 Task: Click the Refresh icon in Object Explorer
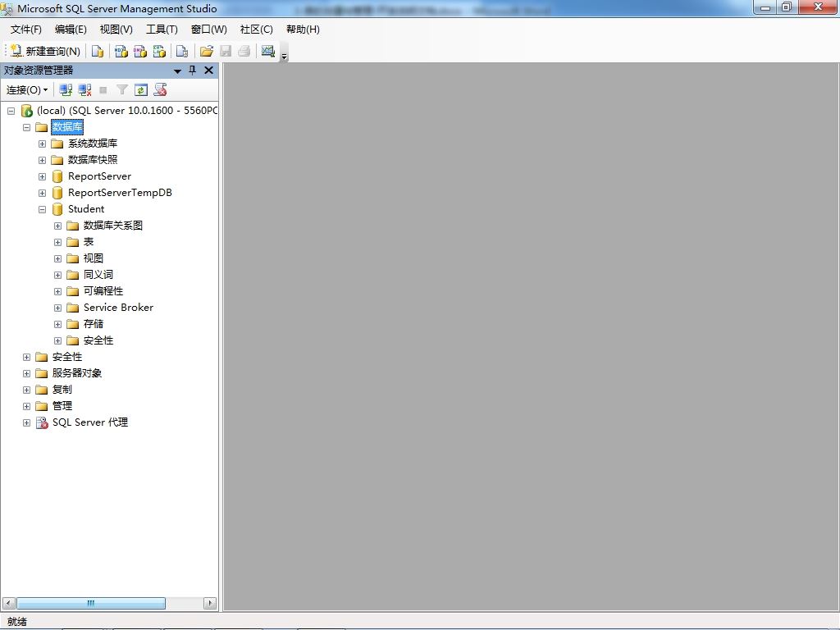point(141,90)
